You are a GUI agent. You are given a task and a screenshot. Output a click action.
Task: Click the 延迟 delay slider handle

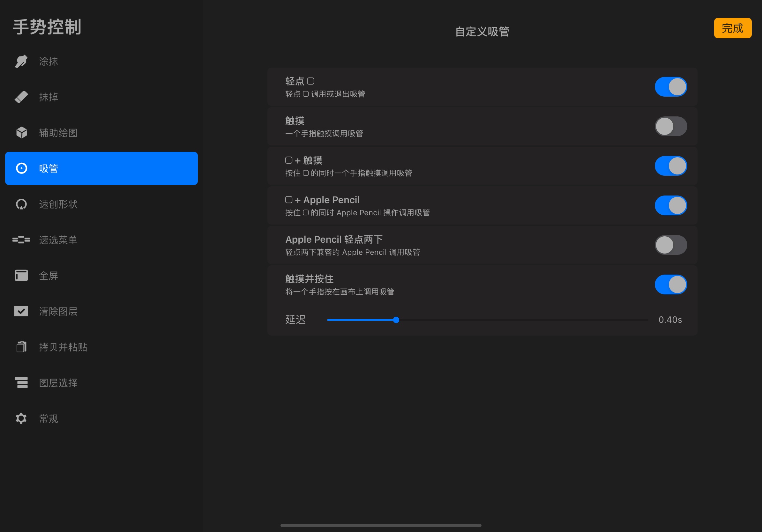396,320
